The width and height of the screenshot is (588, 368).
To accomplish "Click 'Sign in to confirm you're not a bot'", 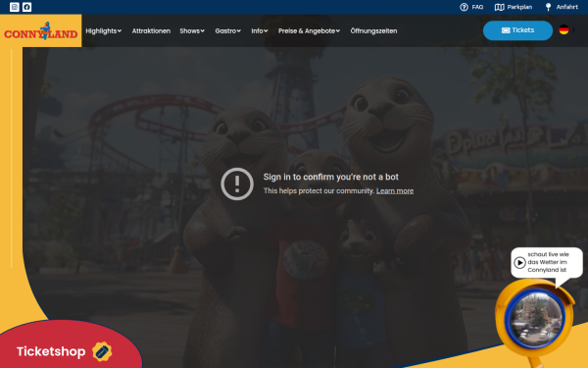I will coord(331,177).
